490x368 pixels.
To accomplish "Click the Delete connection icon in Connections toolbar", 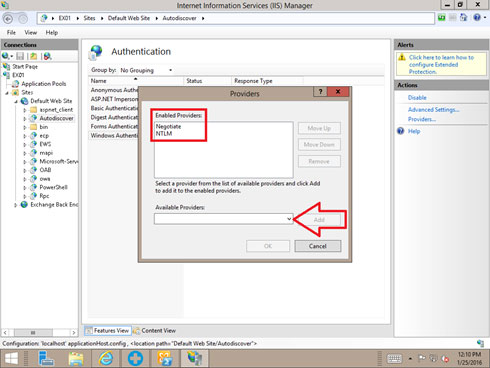I will tap(48, 56).
